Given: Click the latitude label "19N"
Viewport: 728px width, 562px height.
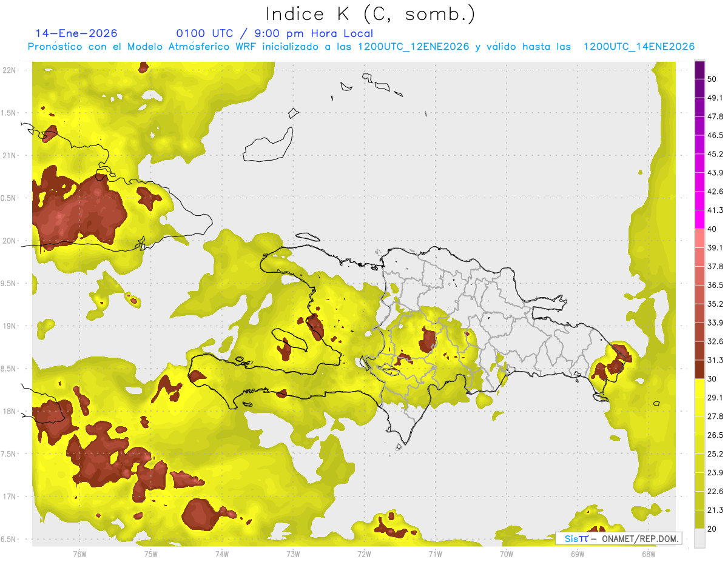Looking at the screenshot, I should coord(9,326).
